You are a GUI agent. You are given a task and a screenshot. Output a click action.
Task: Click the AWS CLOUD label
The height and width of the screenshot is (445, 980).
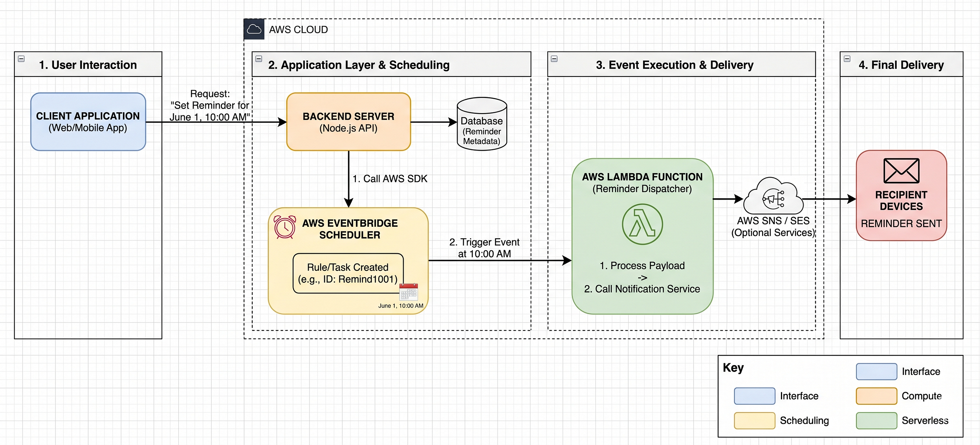click(298, 30)
